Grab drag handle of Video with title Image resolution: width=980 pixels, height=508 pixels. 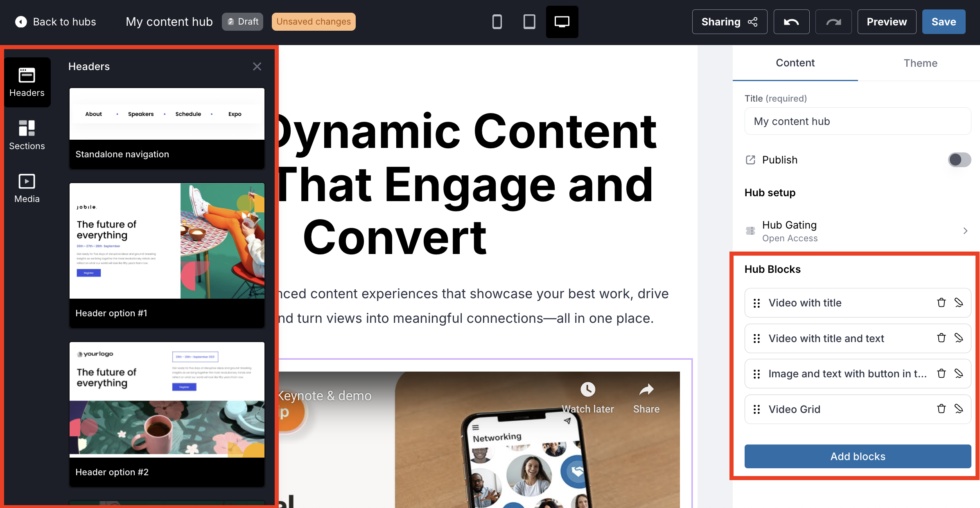click(x=756, y=303)
